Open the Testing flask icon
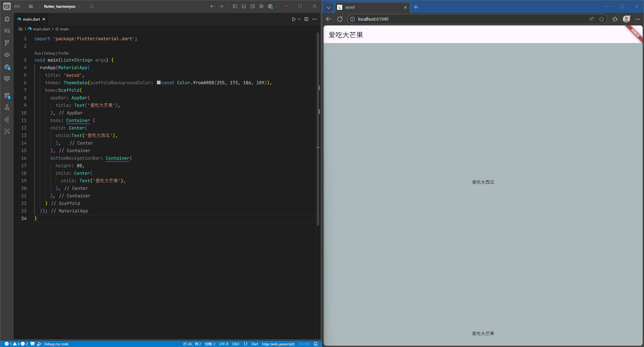The width and height of the screenshot is (644, 347). click(7, 107)
